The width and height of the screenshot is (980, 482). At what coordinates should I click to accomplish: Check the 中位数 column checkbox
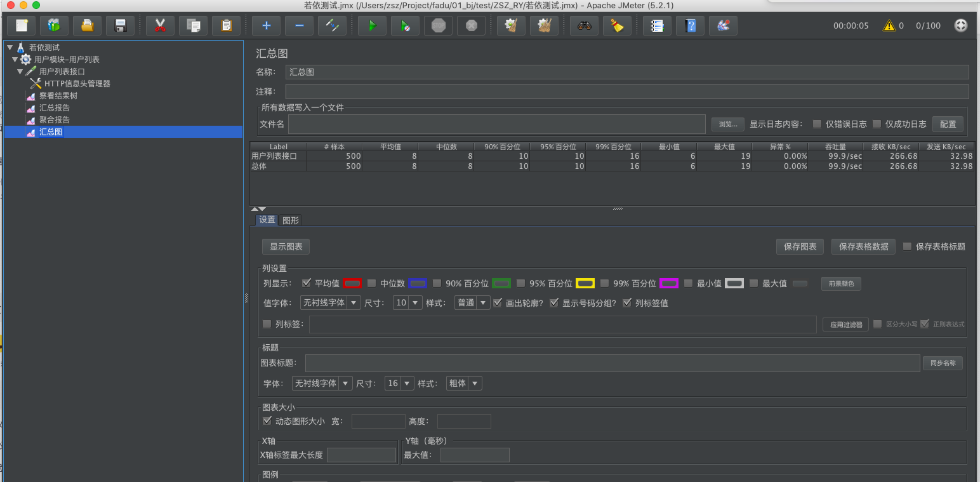click(372, 283)
